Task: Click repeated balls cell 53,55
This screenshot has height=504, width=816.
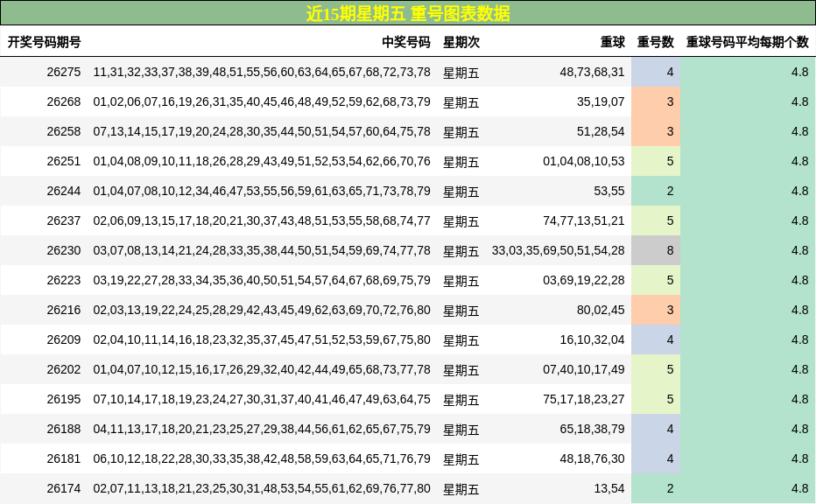Action: tap(609, 191)
